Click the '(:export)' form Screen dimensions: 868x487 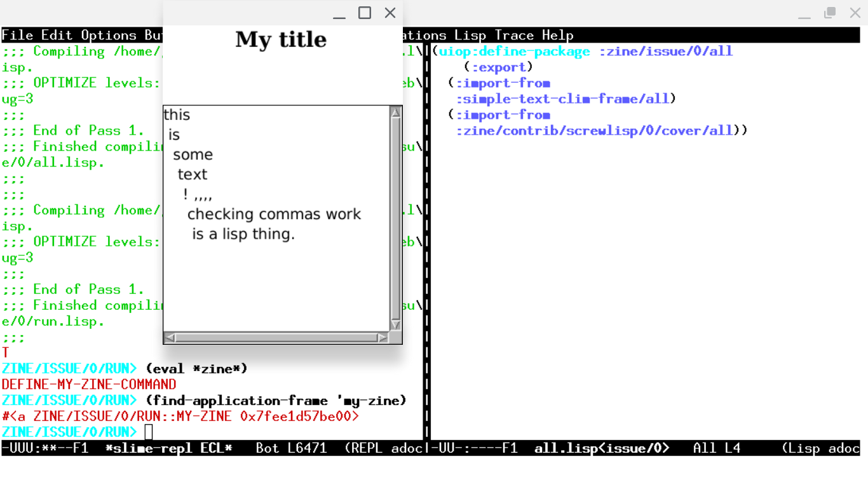click(498, 67)
